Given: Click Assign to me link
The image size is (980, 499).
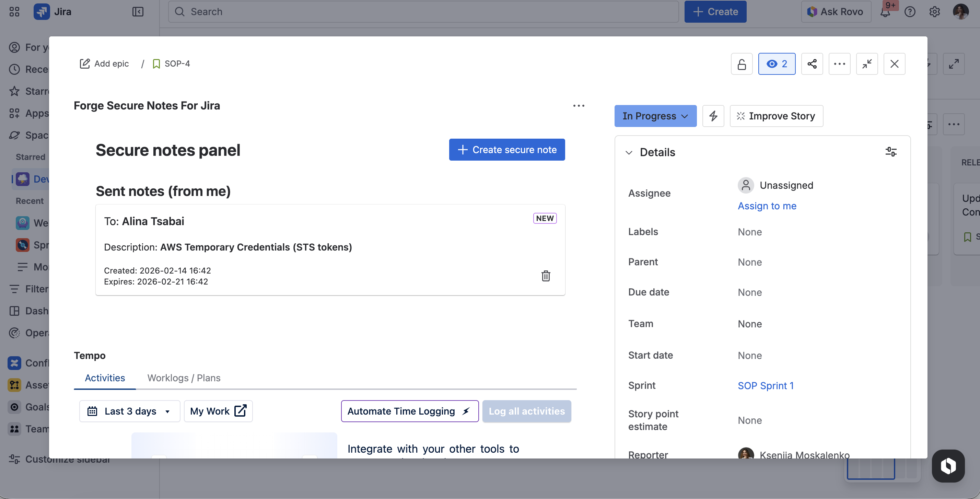Looking at the screenshot, I should pyautogui.click(x=767, y=206).
